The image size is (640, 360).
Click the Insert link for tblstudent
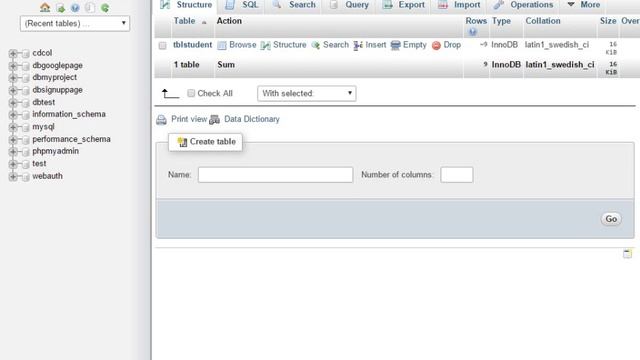[x=376, y=45]
